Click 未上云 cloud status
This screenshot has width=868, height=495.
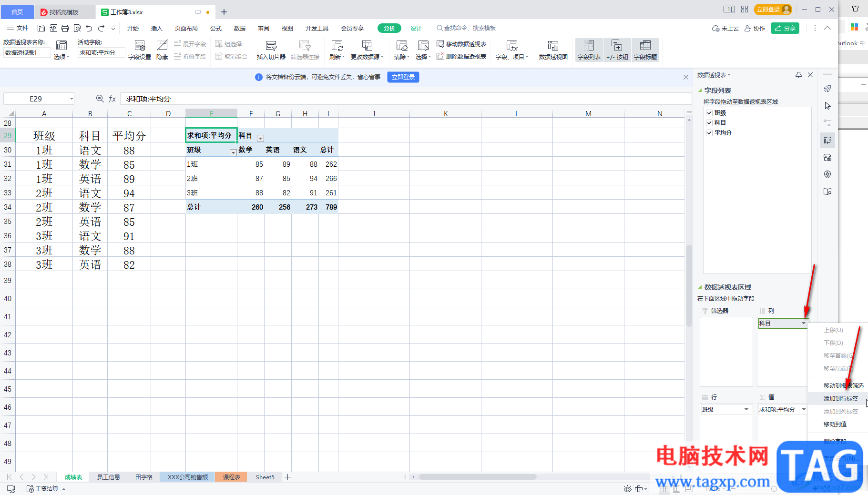click(x=725, y=28)
